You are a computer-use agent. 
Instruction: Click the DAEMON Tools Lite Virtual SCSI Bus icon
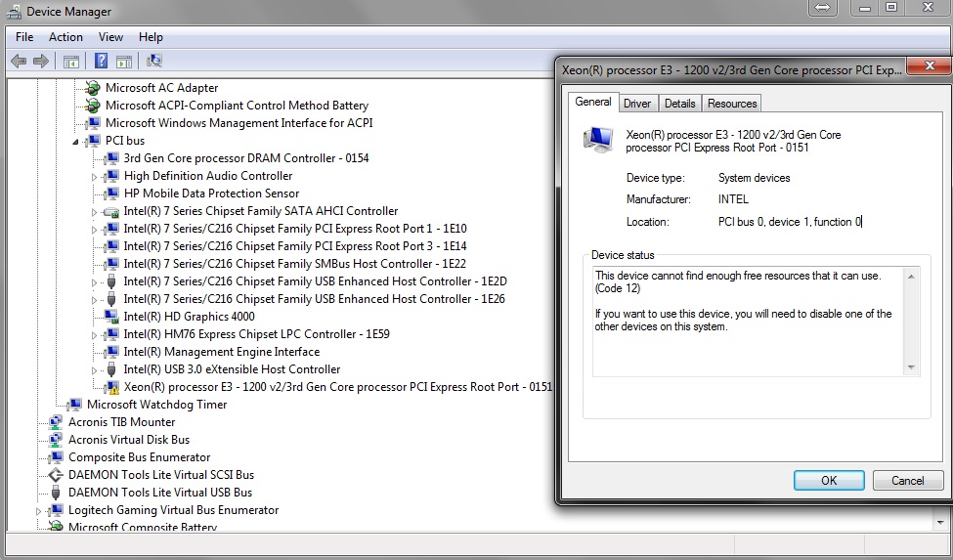(x=56, y=475)
